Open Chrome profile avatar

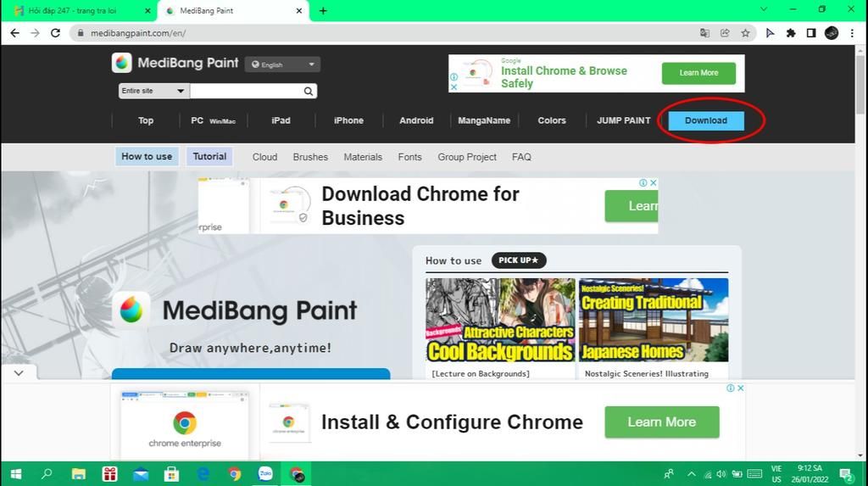tap(832, 33)
